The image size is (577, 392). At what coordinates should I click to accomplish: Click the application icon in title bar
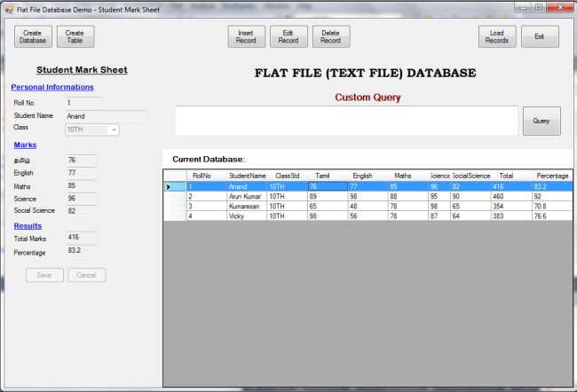click(x=9, y=10)
